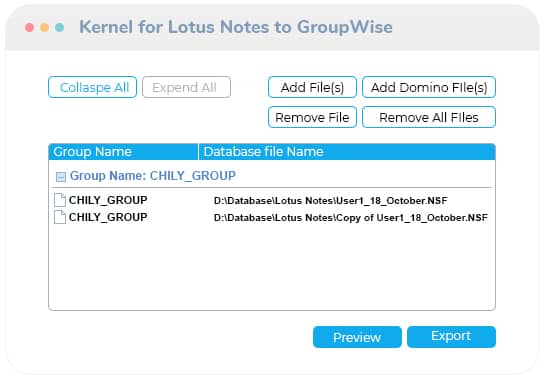This screenshot has width=545, height=380.
Task: Click Expend All button
Action: tap(186, 87)
